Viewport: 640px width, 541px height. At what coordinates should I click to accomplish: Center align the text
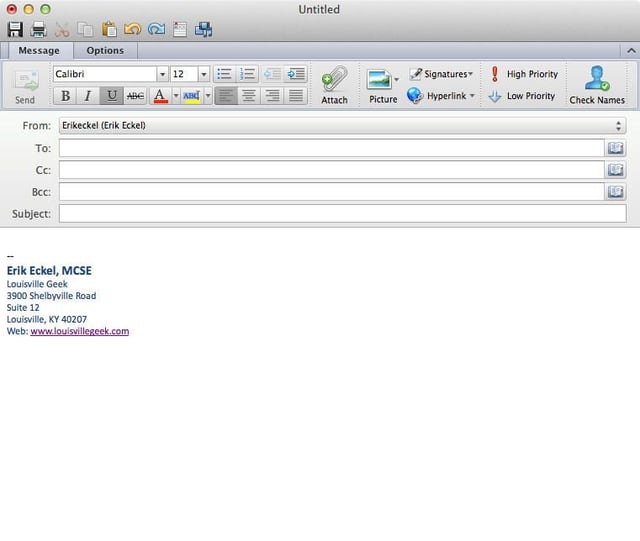pos(249,96)
